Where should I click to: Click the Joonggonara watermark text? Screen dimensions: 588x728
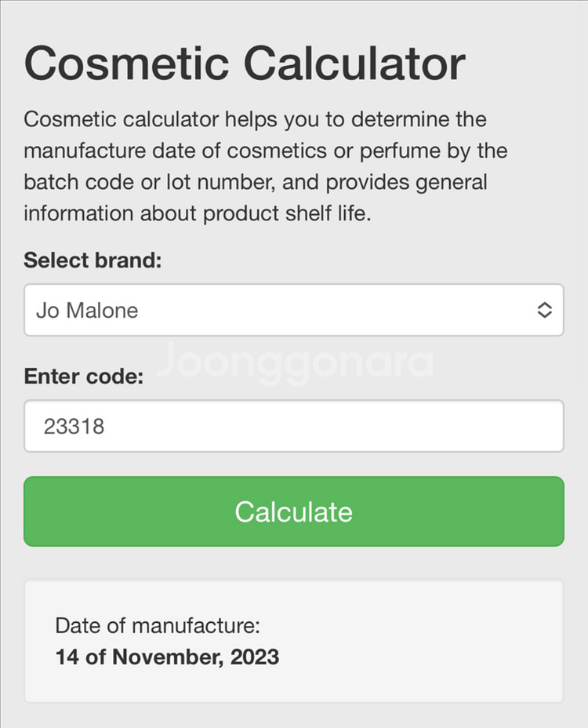pyautogui.click(x=294, y=362)
